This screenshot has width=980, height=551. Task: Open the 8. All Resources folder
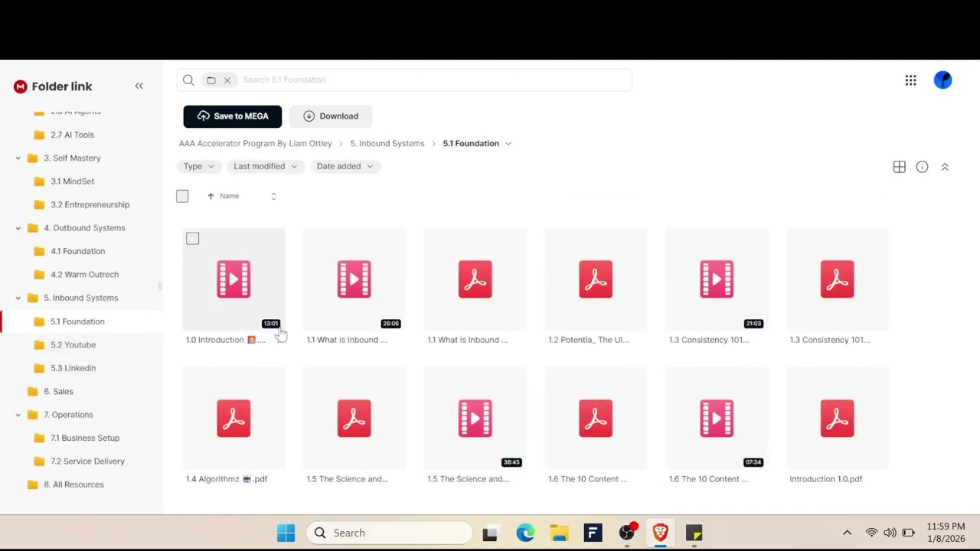(73, 484)
